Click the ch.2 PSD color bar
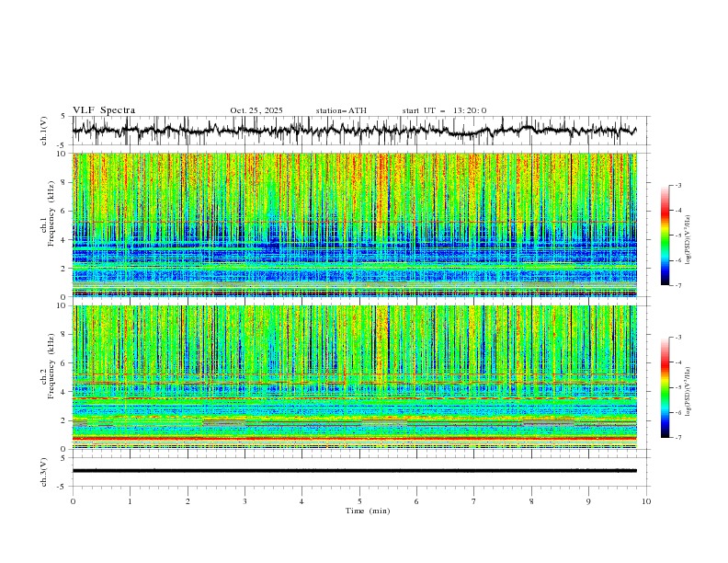 (665, 387)
